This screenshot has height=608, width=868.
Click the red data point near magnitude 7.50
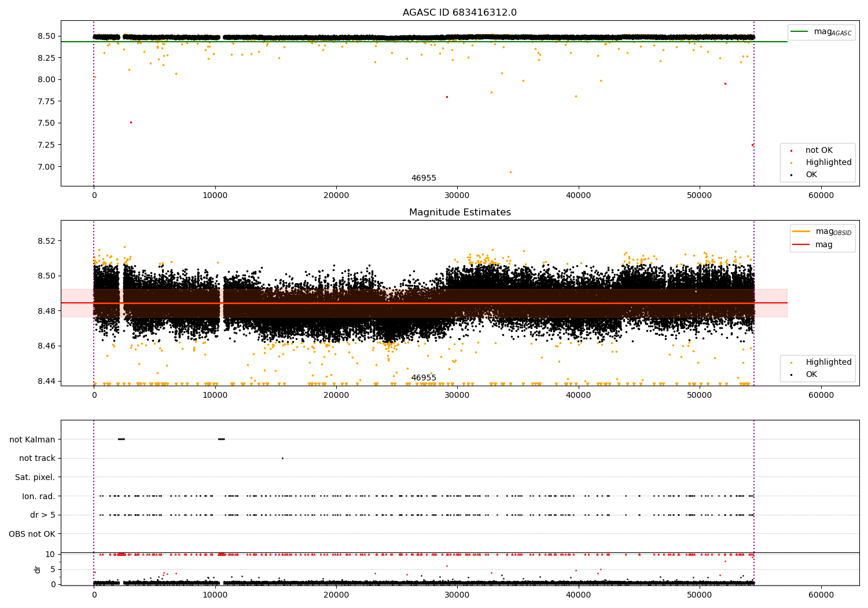pos(131,122)
